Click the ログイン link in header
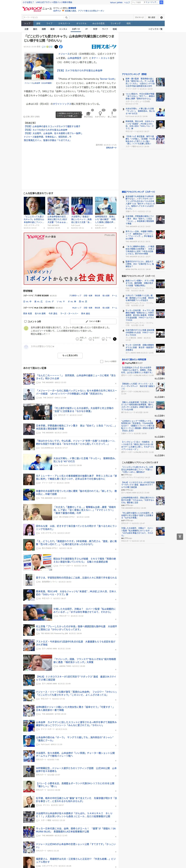 (x=57, y=11)
